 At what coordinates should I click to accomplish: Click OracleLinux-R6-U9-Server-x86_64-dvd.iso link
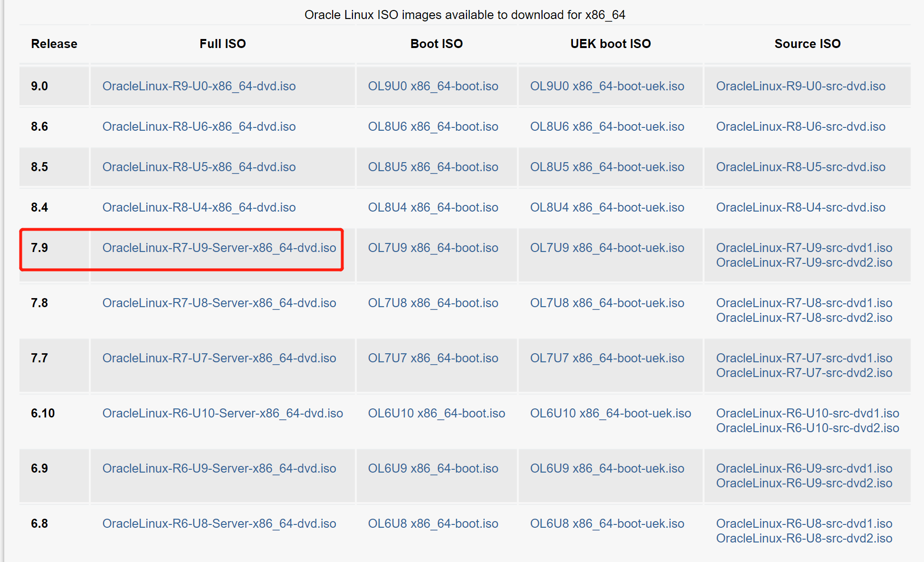click(219, 468)
